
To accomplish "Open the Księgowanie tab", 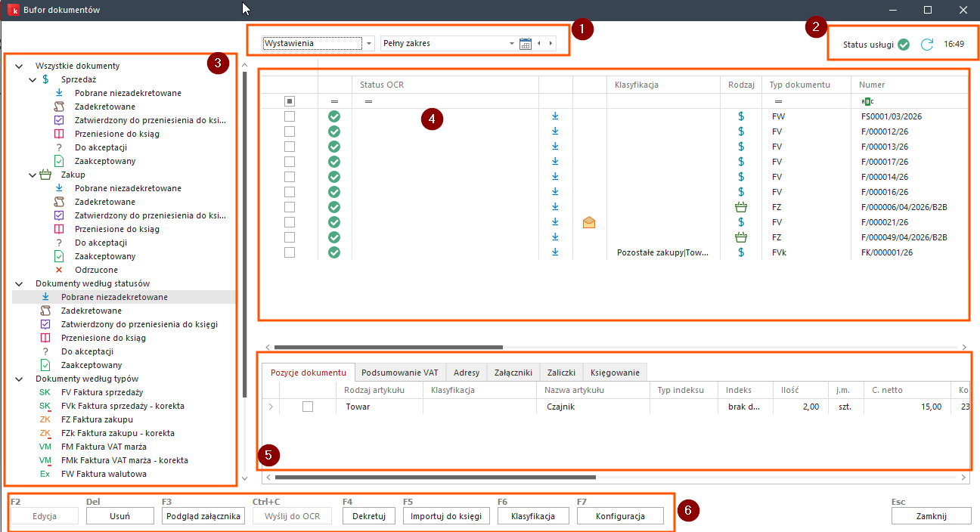I will pyautogui.click(x=614, y=373).
